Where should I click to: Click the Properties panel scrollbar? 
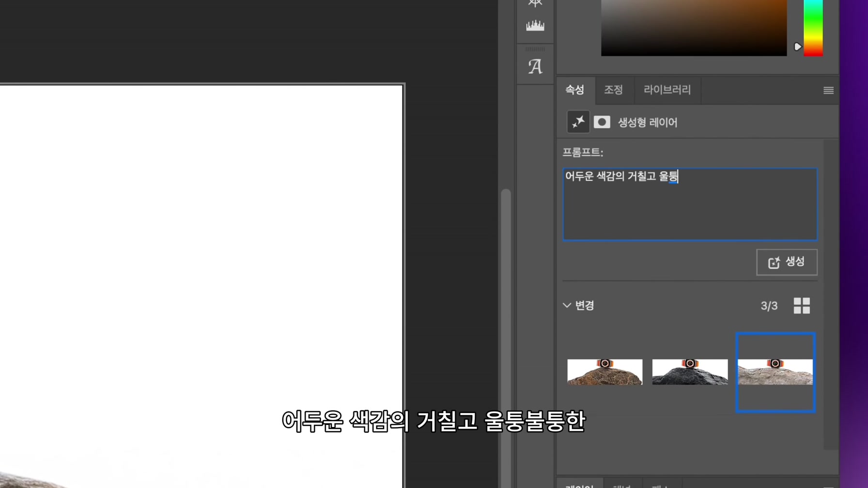point(831,295)
